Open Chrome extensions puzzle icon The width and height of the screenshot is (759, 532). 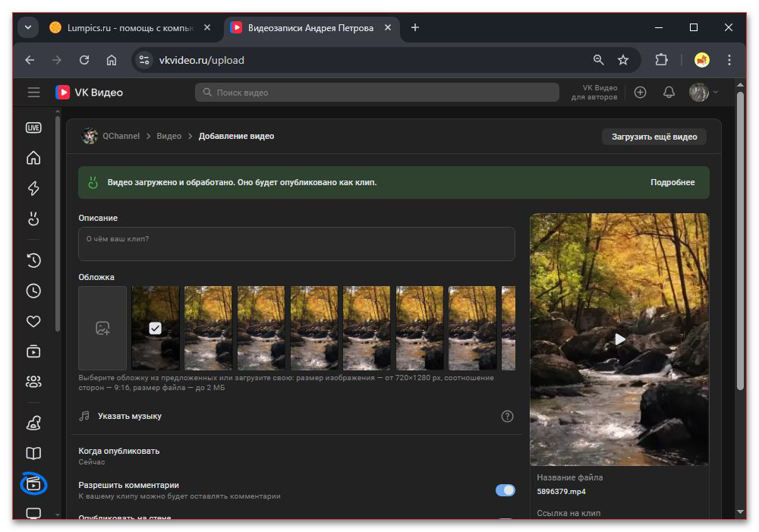[x=661, y=60]
